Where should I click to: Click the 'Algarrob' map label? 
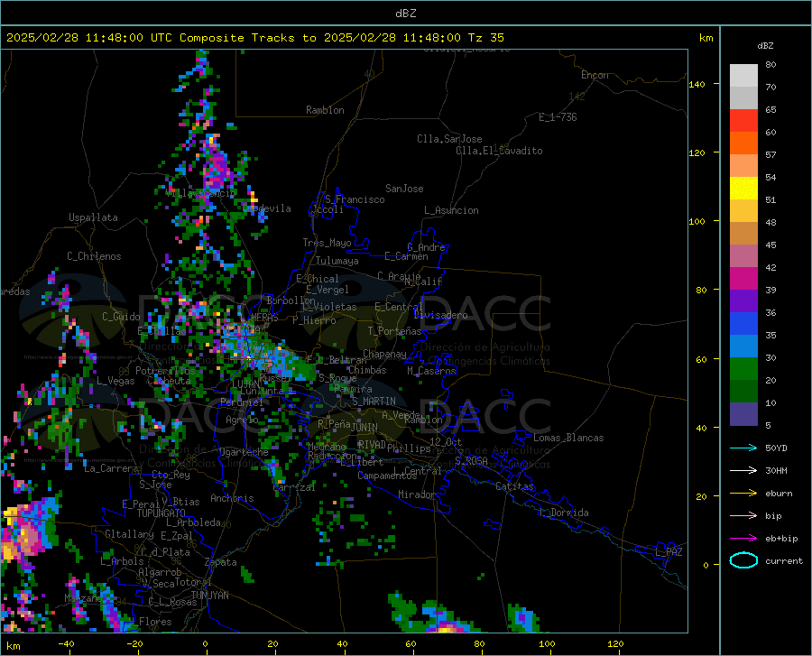(x=160, y=572)
